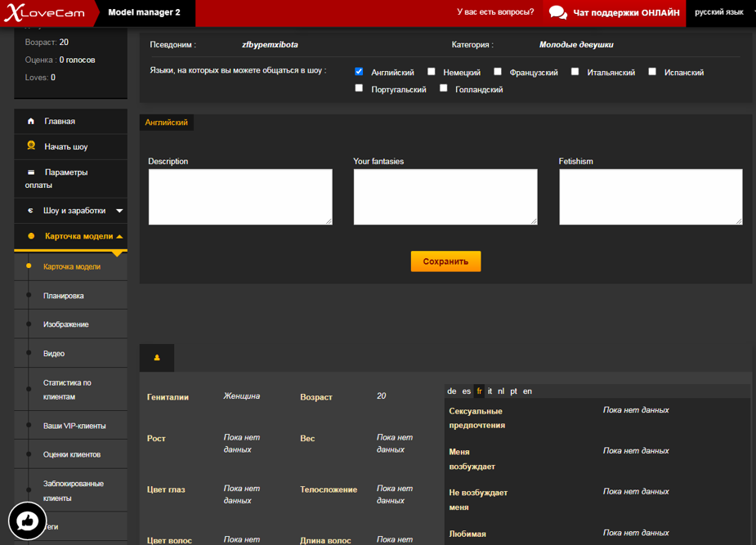Image resolution: width=756 pixels, height=545 pixels.
Task: Click the Сохранить button
Action: click(445, 261)
